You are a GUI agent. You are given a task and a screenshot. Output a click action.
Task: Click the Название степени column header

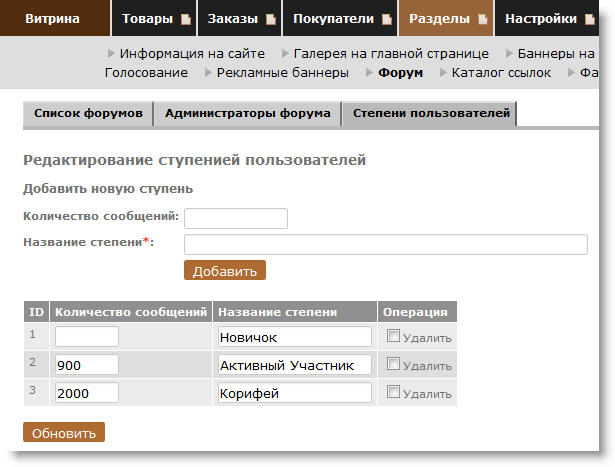(x=295, y=312)
